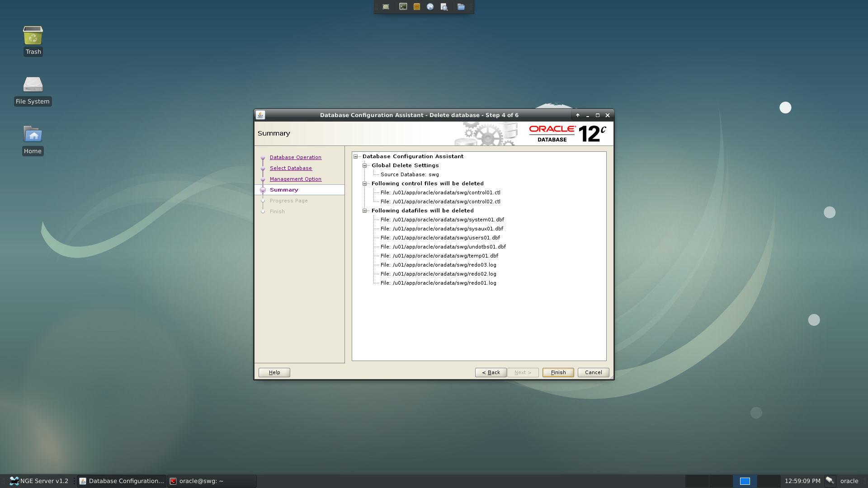Image resolution: width=868 pixels, height=488 pixels.
Task: Open the web browser globe icon
Action: 430,7
